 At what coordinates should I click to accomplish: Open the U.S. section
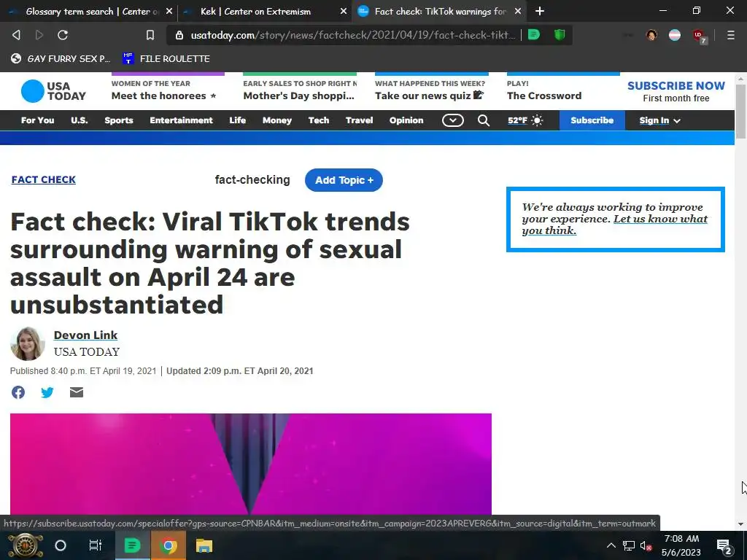pos(79,120)
